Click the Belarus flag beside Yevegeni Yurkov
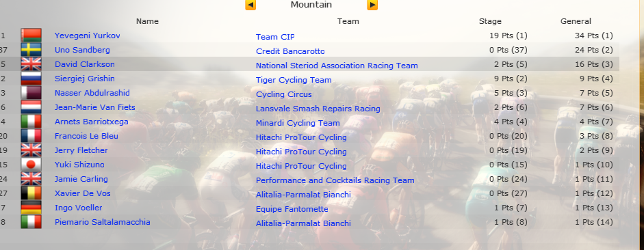 (31, 36)
